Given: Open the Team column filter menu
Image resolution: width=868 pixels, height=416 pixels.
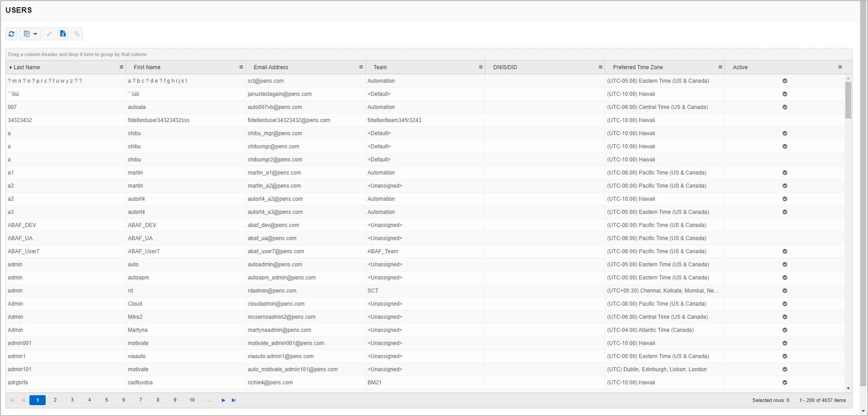Looking at the screenshot, I should (x=480, y=67).
